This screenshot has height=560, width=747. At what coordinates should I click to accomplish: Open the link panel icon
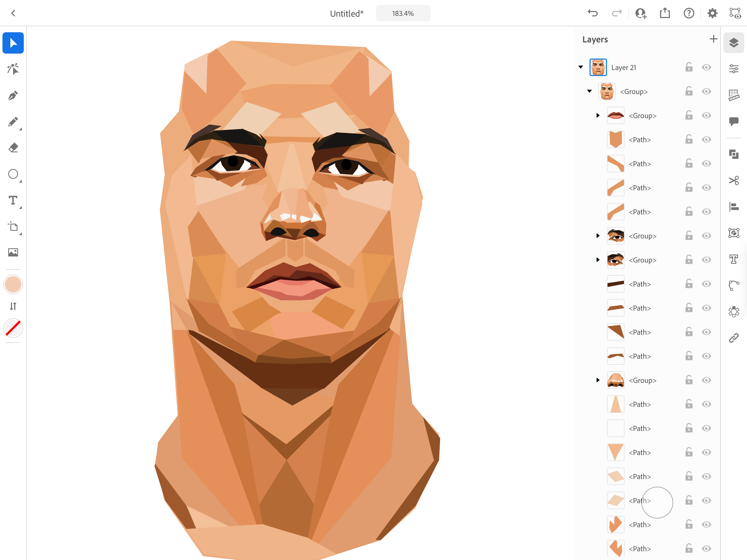coord(734,338)
